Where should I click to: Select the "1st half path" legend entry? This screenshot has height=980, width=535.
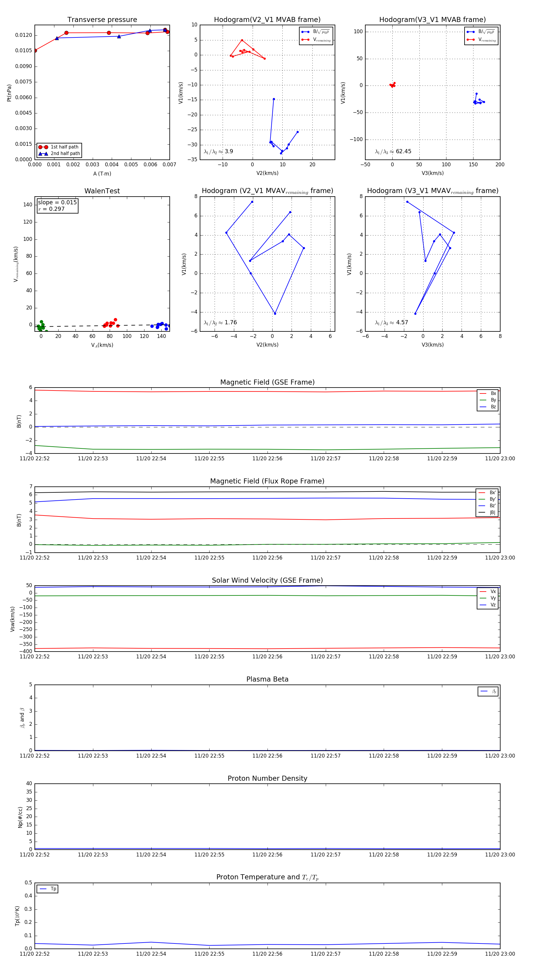click(x=59, y=147)
